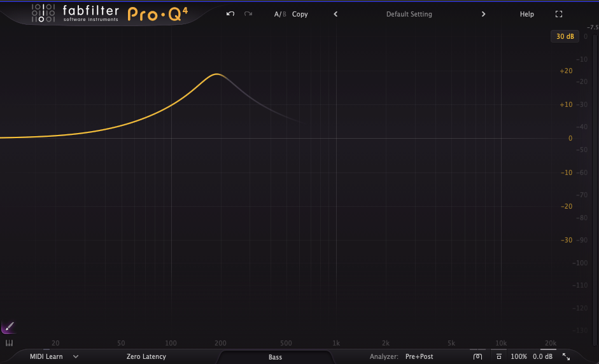The width and height of the screenshot is (599, 364).
Task: Click the undo arrow icon
Action: coord(230,14)
